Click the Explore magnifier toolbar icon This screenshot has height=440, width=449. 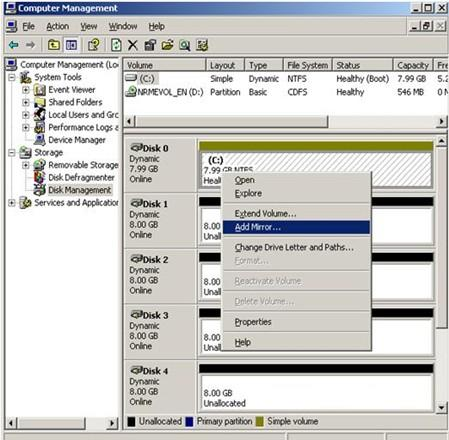click(185, 45)
